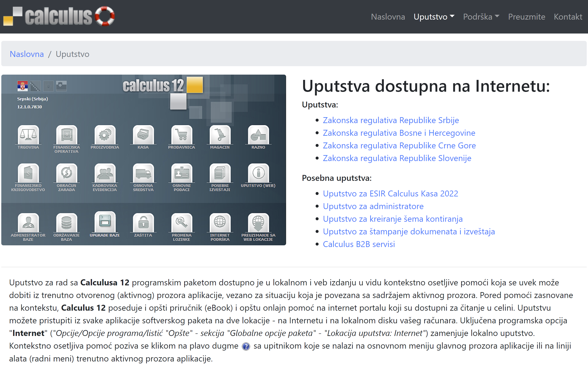Click the Uputstvo breadcrumb text
The height and width of the screenshot is (372, 588).
coord(73,54)
